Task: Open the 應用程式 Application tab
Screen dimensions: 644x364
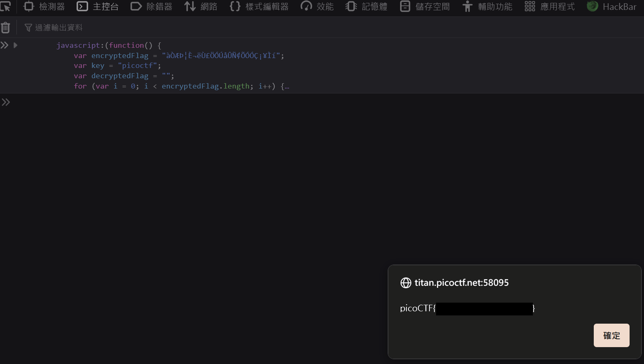Action: (550, 7)
